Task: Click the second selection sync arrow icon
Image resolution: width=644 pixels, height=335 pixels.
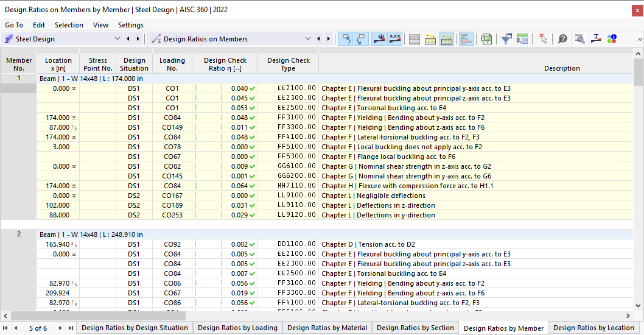Action: tap(362, 39)
